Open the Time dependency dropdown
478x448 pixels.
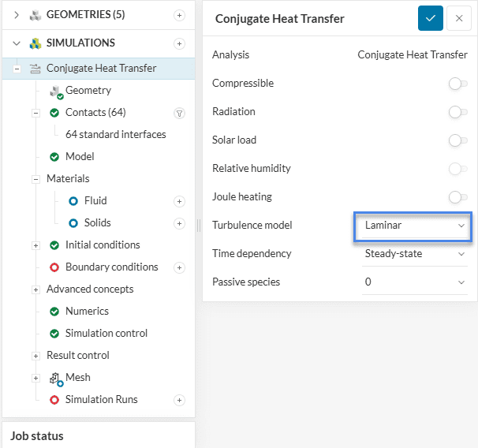(414, 254)
